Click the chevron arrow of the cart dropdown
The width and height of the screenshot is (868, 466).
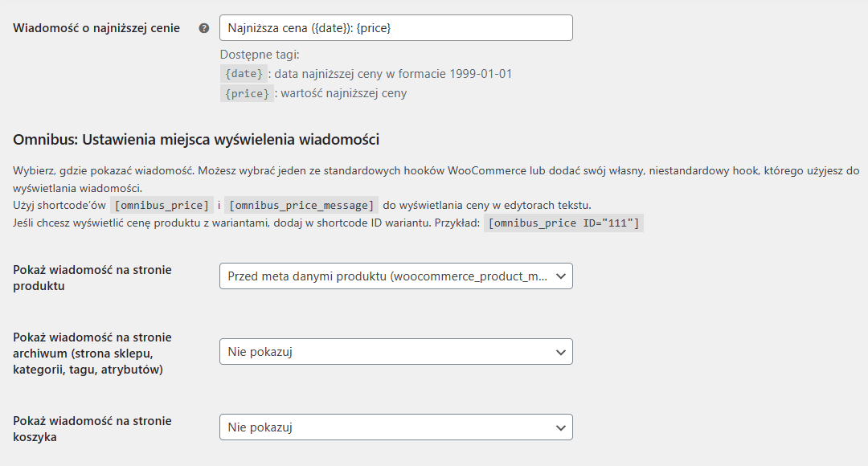pyautogui.click(x=561, y=427)
